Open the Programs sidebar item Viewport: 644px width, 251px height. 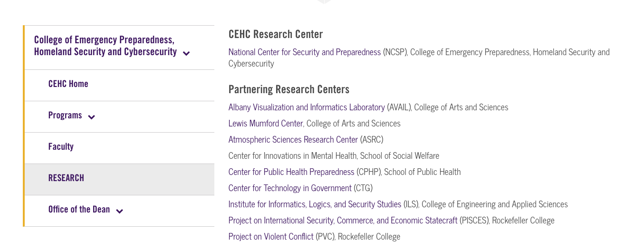click(65, 116)
